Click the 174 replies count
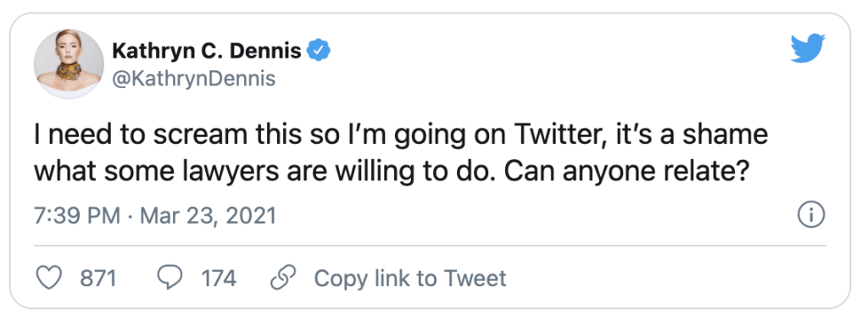868x326 pixels. [219, 279]
